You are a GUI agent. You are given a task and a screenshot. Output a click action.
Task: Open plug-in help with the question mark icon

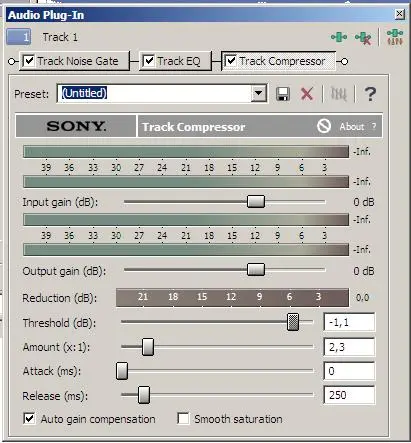tap(370, 94)
